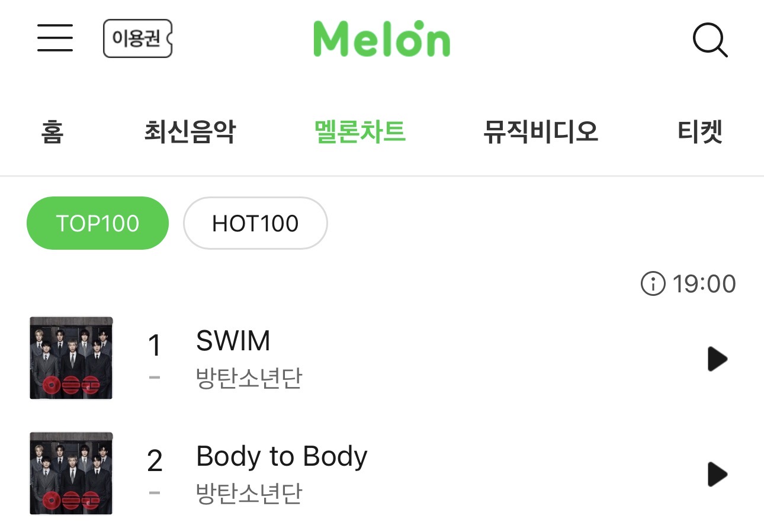Open the SWIM song title
Screen dimensions: 764x532
[x=233, y=341]
